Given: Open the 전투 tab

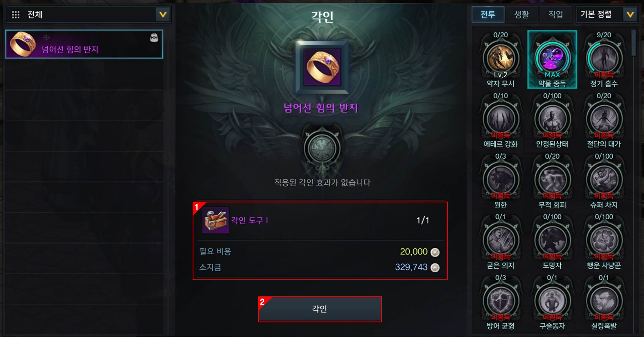Looking at the screenshot, I should (488, 14).
